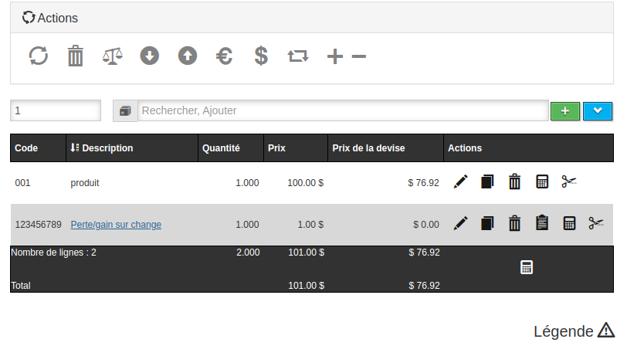Click the up arrow circle icon
Image resolution: width=644 pixels, height=356 pixels.
point(187,56)
